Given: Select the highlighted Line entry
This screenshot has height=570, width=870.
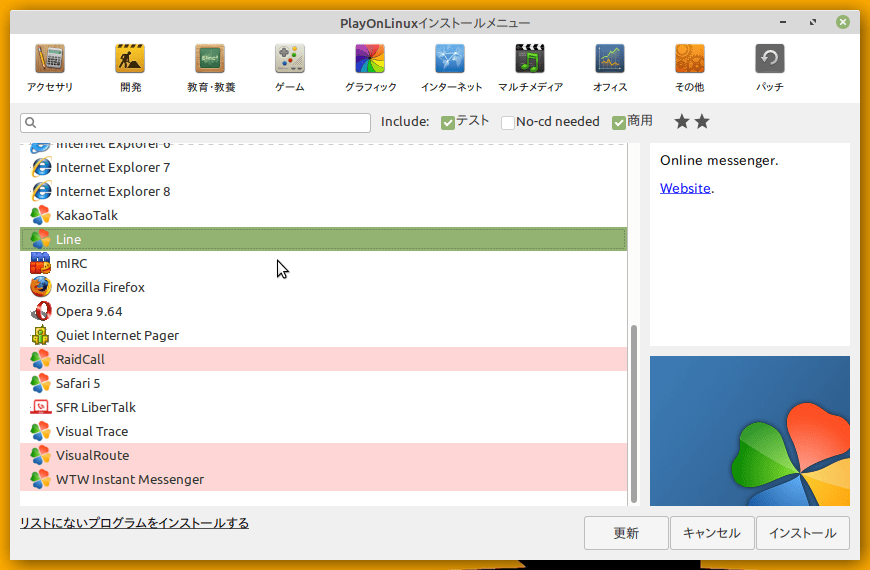Looking at the screenshot, I should (x=323, y=239).
